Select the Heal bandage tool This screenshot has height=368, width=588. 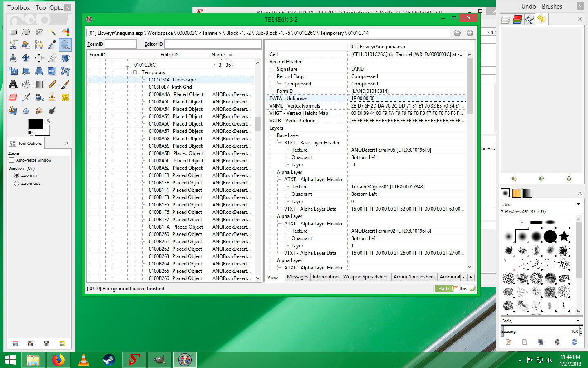coord(65,97)
